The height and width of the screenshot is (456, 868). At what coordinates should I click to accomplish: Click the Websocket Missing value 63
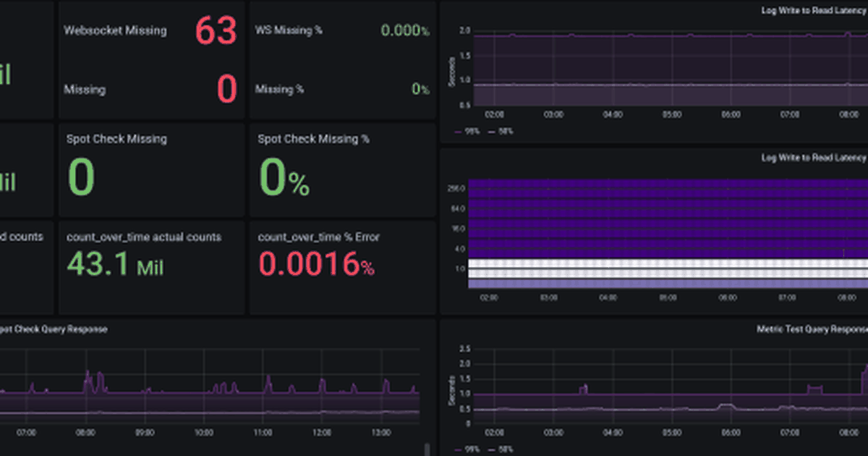tap(216, 31)
